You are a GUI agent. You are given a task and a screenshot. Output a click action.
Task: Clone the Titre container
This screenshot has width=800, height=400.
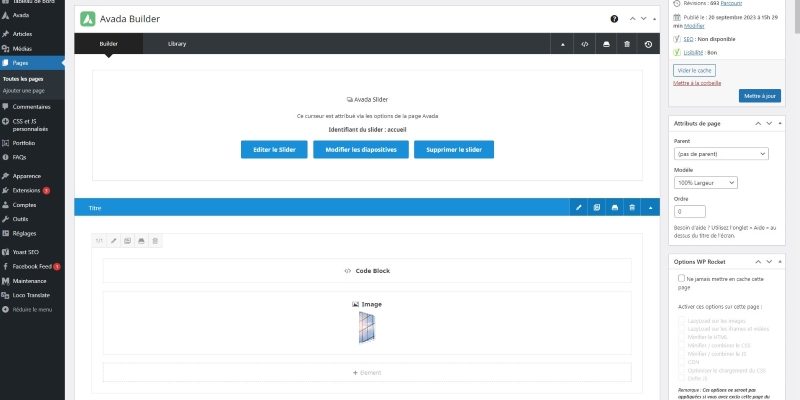596,208
